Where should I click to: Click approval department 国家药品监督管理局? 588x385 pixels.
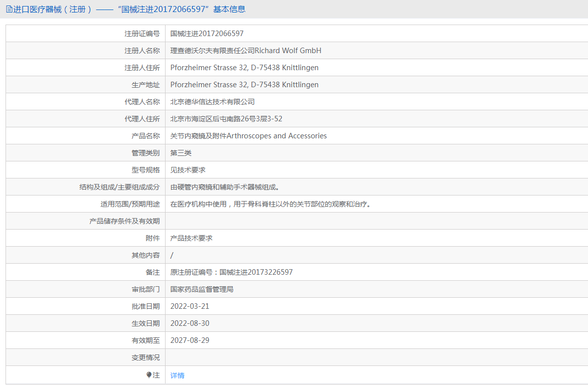(x=202, y=289)
